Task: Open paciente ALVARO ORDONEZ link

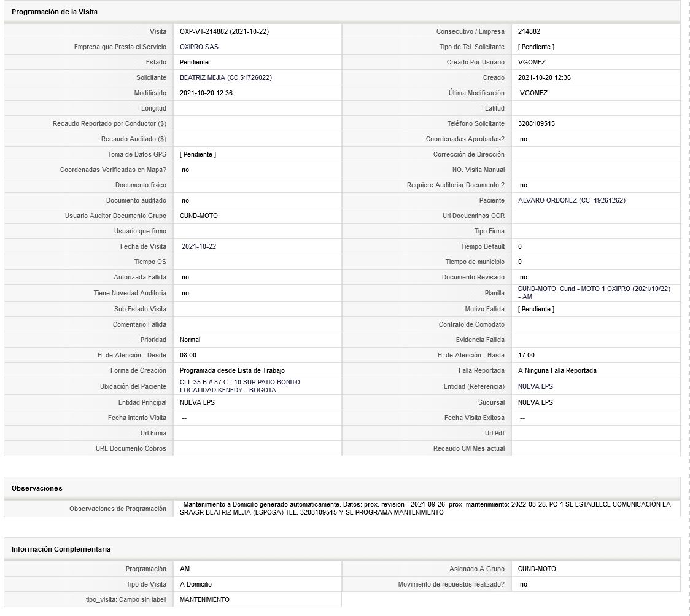Action: 572,200
